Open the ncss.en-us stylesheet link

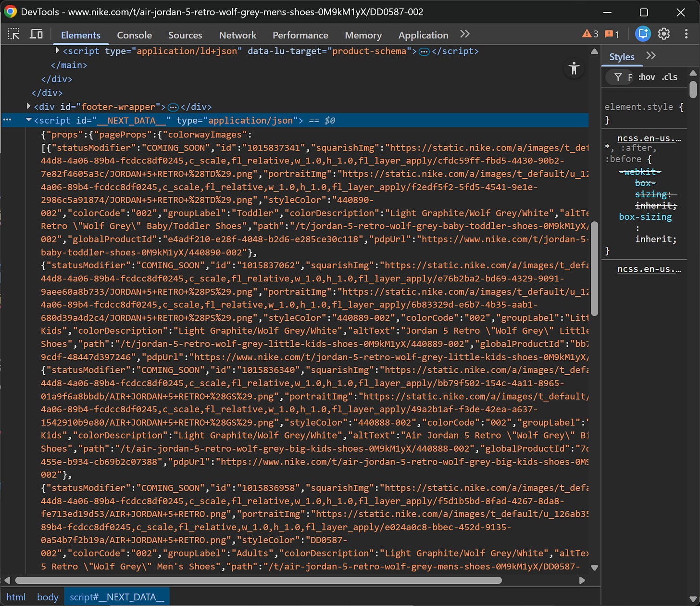[649, 138]
